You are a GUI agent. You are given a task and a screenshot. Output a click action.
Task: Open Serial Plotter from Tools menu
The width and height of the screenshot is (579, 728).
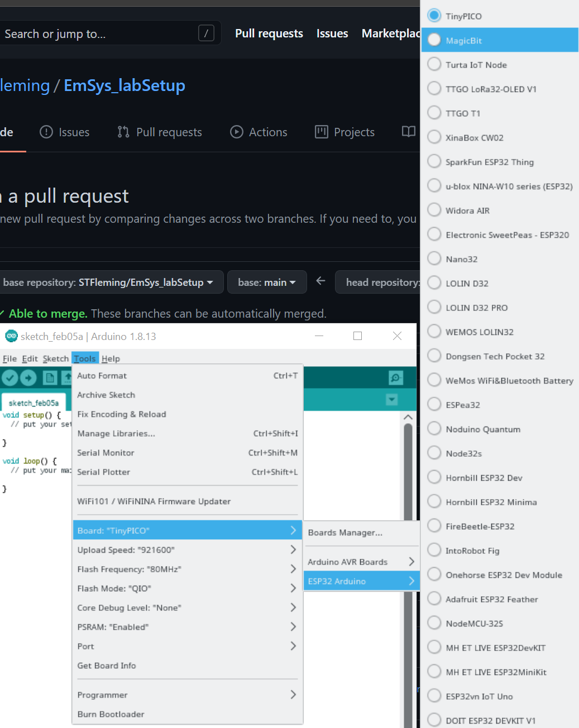point(188,472)
